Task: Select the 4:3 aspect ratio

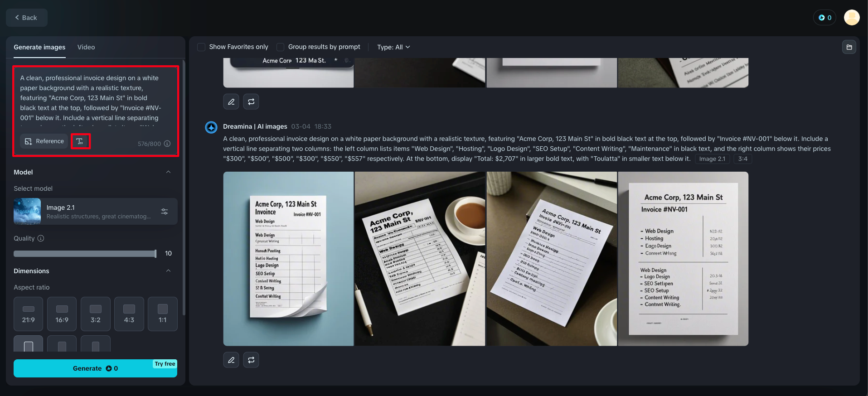Action: tap(129, 314)
